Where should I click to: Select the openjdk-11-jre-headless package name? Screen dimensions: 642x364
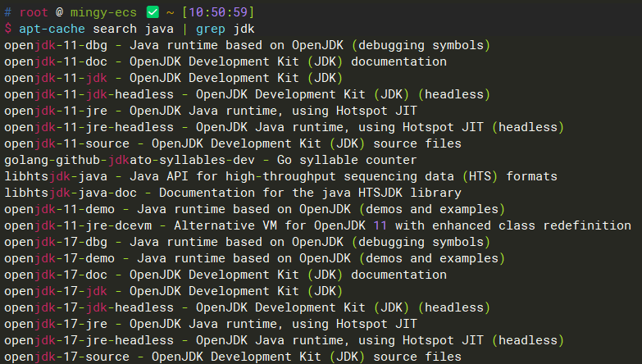(x=89, y=127)
